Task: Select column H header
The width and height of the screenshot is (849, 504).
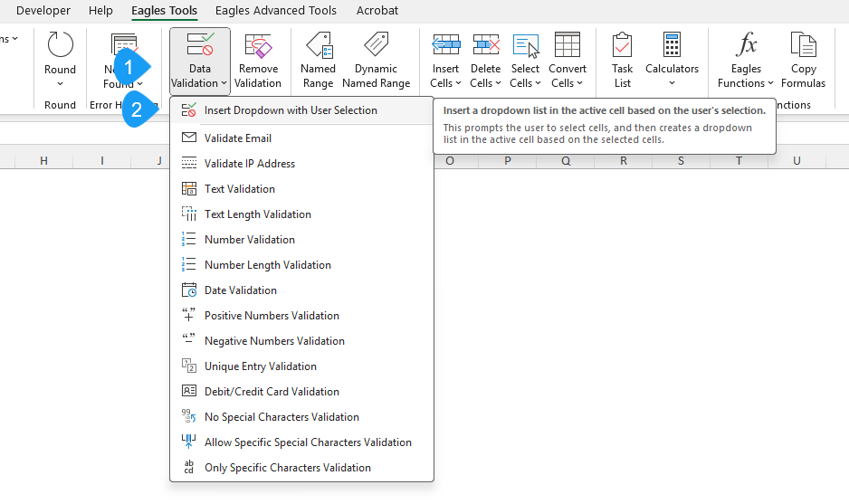Action: click(x=43, y=161)
